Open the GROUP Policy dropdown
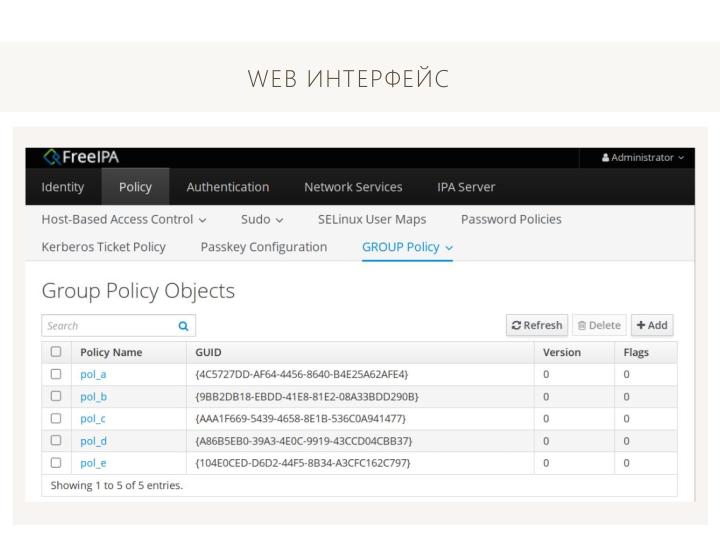The height and width of the screenshot is (540, 720). point(407,247)
